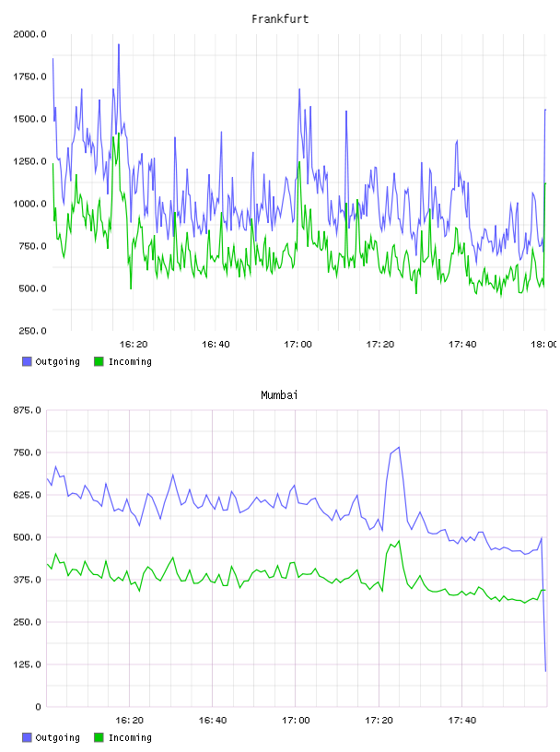
Task: Click the 875.0 y-axis label on Mumbai chart
Action: [x=27, y=410]
